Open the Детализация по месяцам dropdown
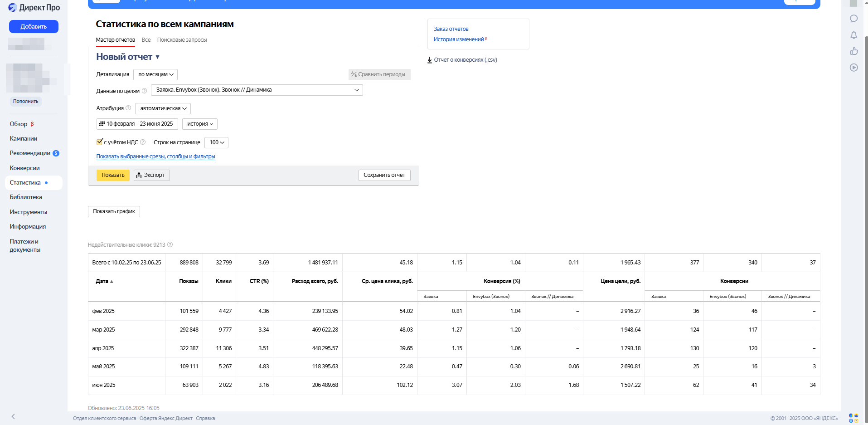This screenshot has height=425, width=868. [x=155, y=74]
